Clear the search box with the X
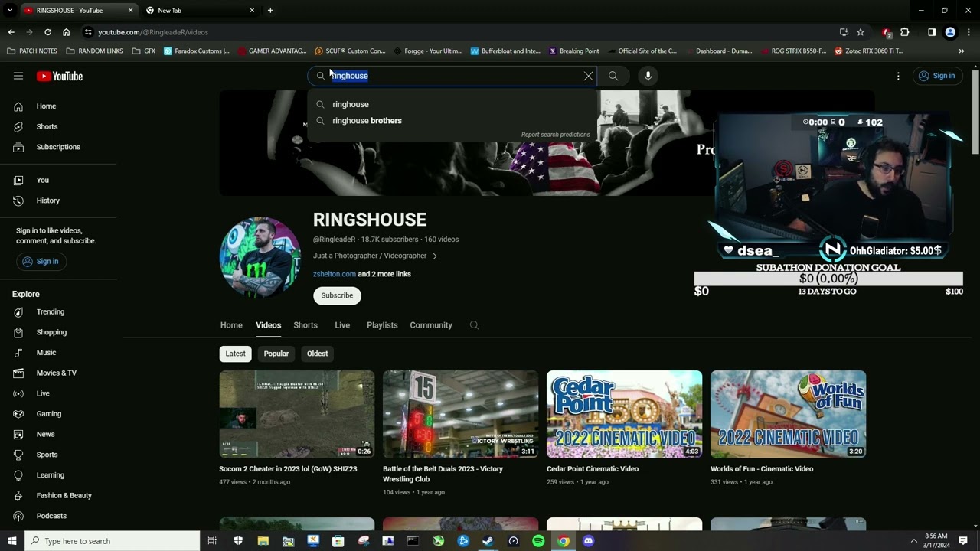The image size is (980, 551). (x=588, y=76)
